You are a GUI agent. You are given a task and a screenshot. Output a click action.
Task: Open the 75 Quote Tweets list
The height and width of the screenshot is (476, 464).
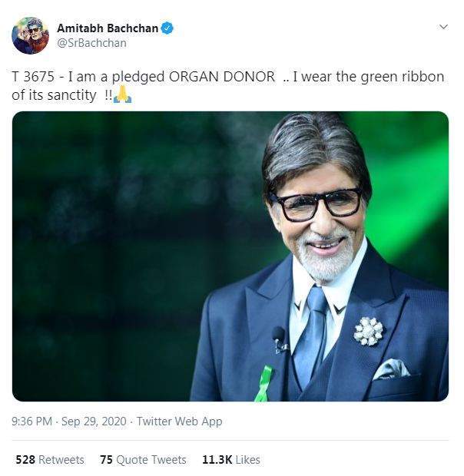[143, 460]
